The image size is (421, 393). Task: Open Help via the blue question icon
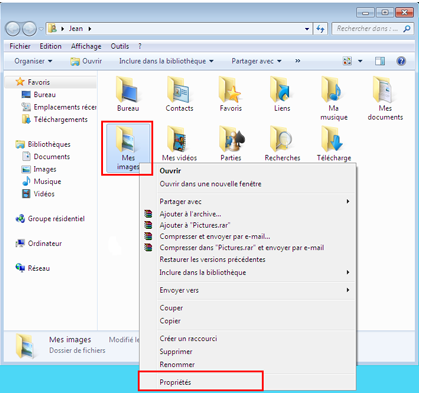[x=401, y=61]
